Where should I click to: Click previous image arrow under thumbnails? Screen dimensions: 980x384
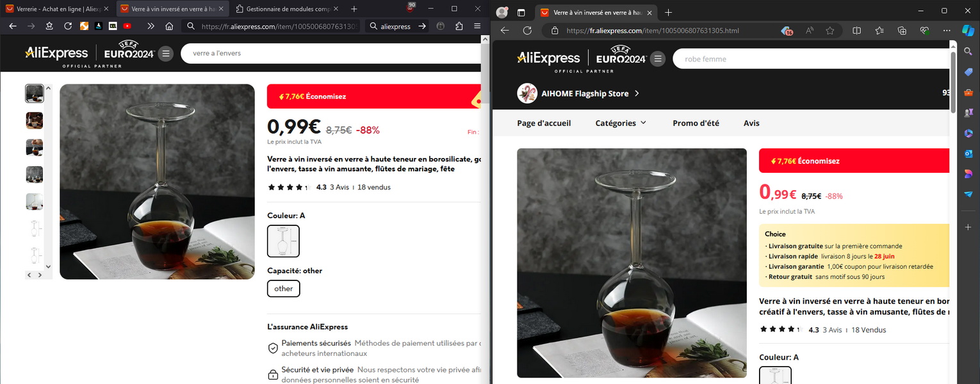coord(29,275)
